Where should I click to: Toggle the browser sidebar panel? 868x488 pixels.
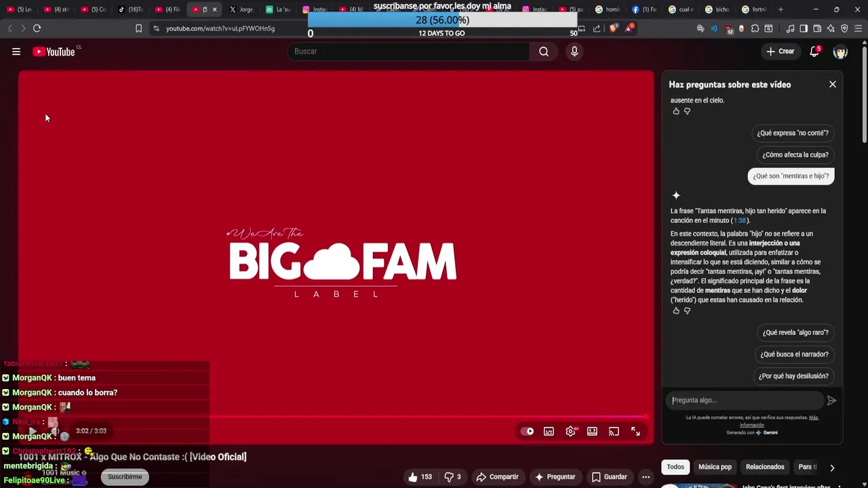804,28
